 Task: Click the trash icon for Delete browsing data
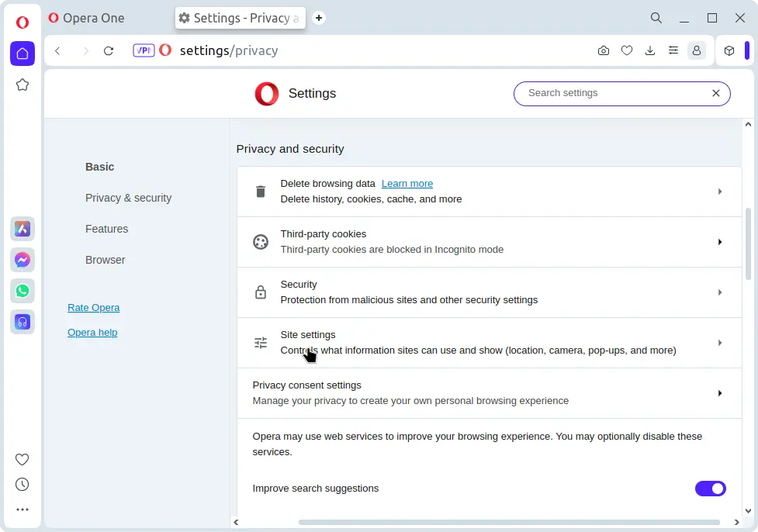(261, 192)
